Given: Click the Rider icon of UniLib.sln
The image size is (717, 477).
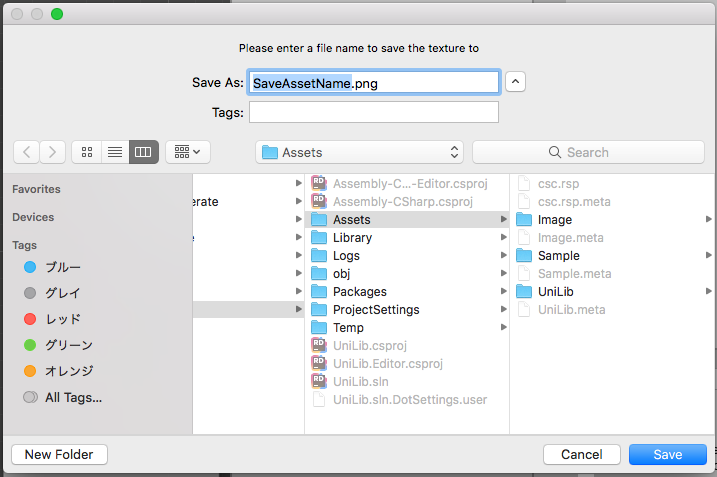Looking at the screenshot, I should click(319, 381).
